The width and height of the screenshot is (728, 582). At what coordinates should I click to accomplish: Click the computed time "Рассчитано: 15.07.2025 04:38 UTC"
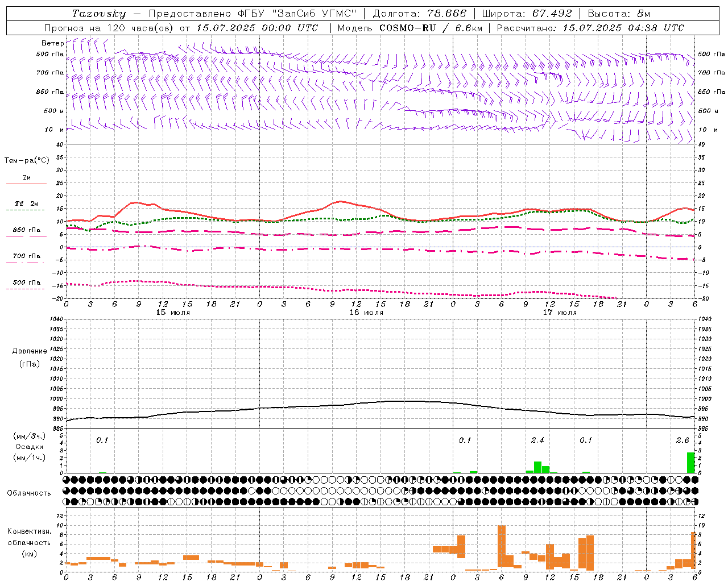[x=590, y=28]
